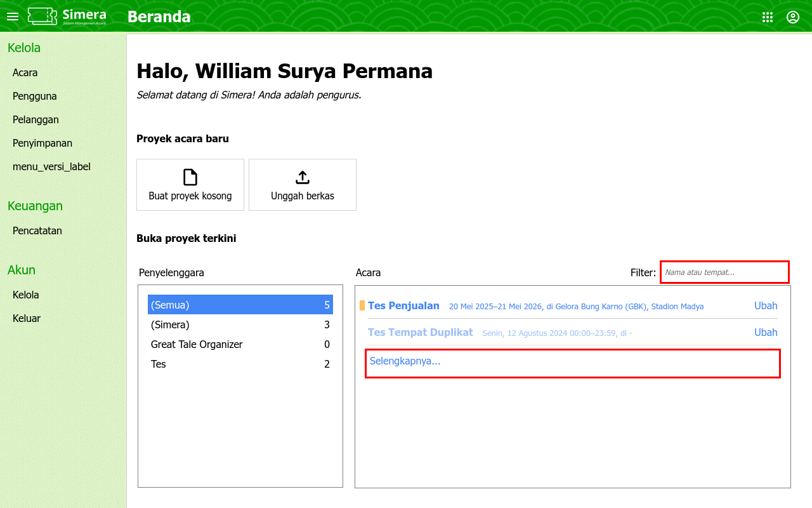
Task: Focus the Nama atau tempat filter field
Action: [724, 272]
